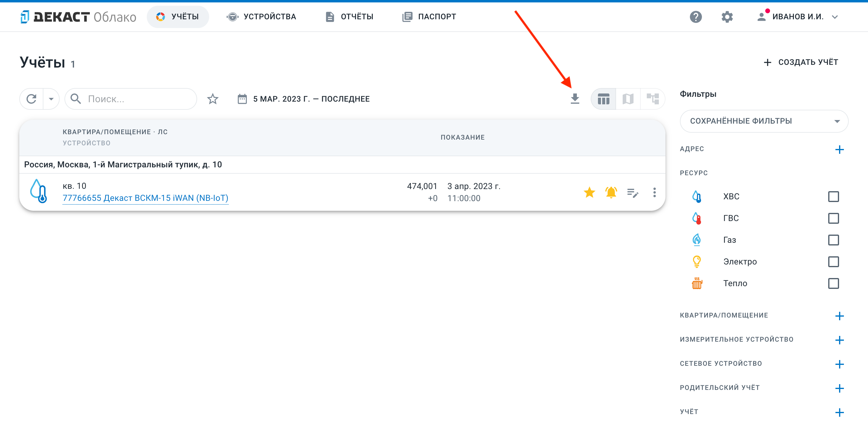
Task: Click the Газ flame resource icon
Action: pyautogui.click(x=697, y=240)
